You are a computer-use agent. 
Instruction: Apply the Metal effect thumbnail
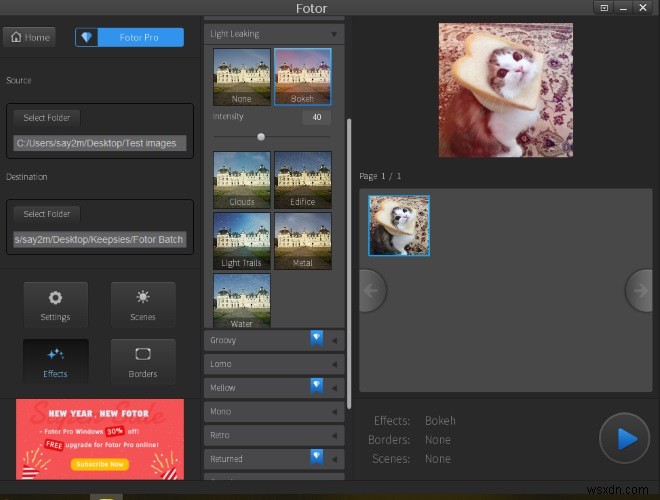(x=303, y=241)
